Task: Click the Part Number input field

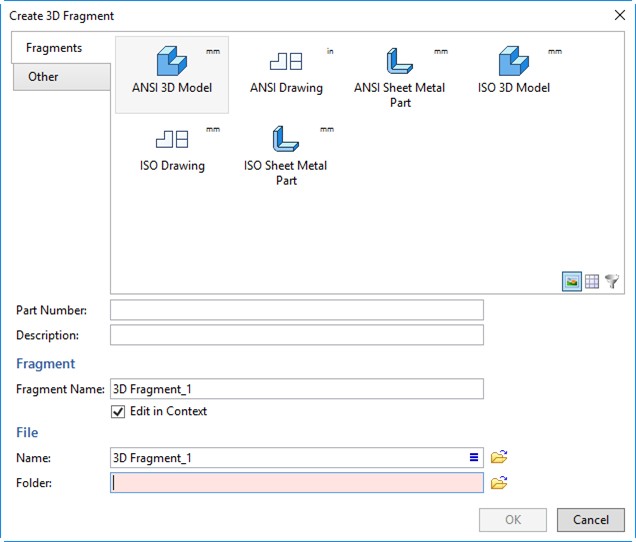Action: 296,310
